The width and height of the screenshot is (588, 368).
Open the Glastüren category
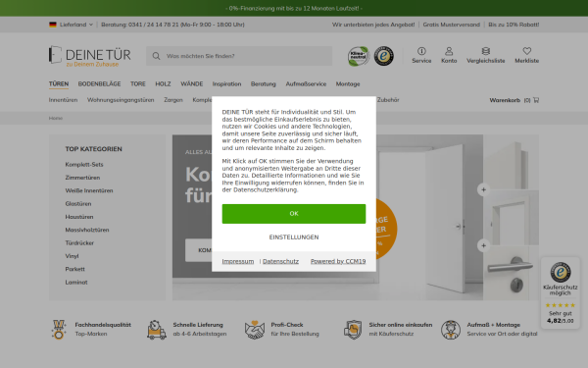78,204
